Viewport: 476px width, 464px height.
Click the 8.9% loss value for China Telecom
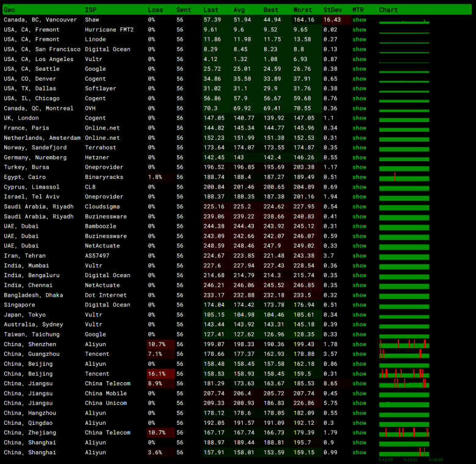[155, 383]
